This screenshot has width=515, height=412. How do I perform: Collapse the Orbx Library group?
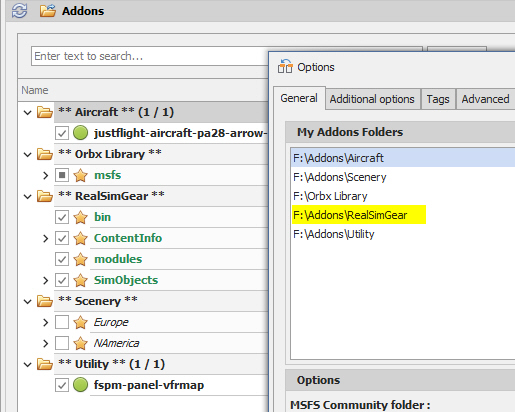click(28, 155)
